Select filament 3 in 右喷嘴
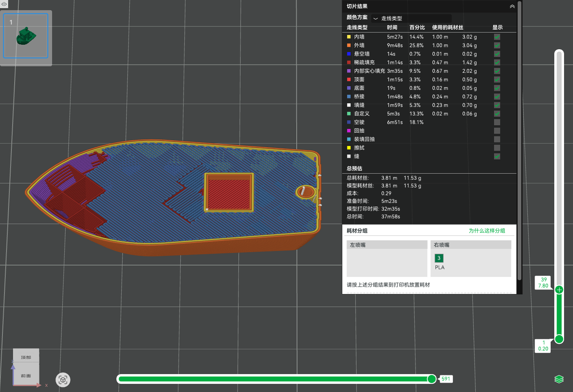 click(x=439, y=258)
